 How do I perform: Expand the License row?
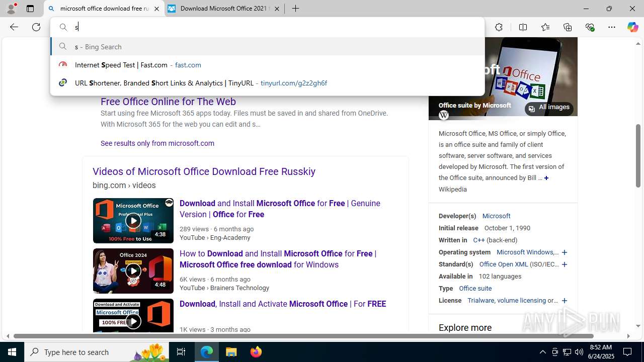(565, 301)
